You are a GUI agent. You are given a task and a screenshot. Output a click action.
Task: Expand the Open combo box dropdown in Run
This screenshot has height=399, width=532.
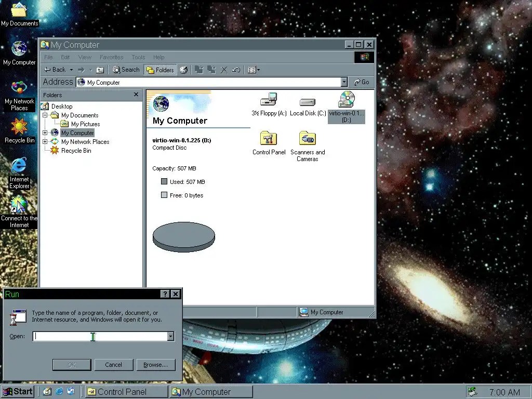pyautogui.click(x=170, y=336)
